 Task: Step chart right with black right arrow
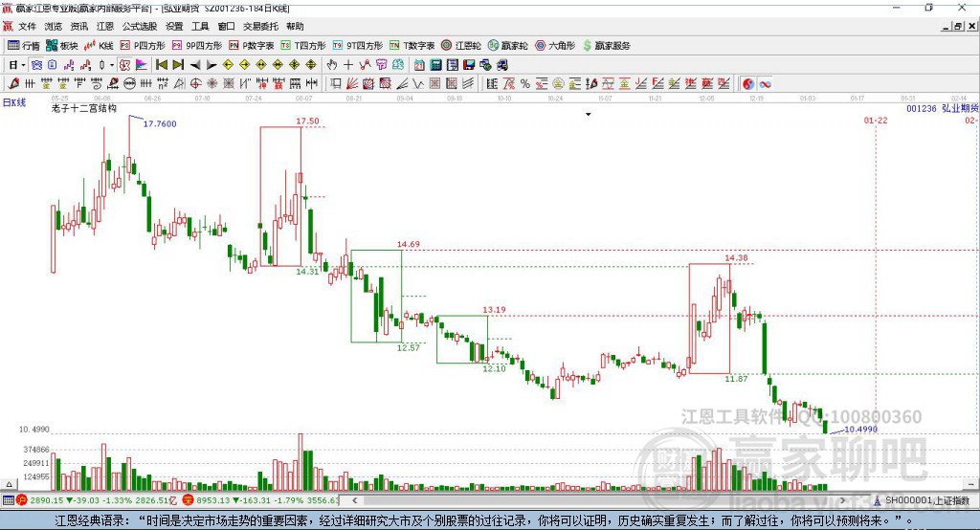point(212,65)
